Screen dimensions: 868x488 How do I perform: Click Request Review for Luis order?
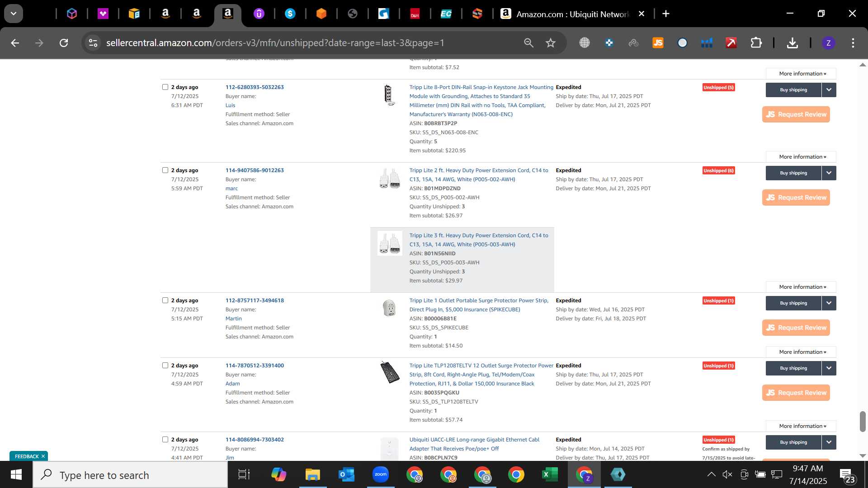click(796, 114)
